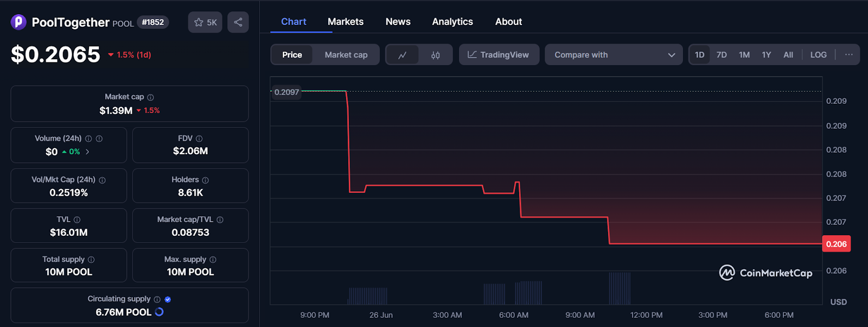Screen dimensions: 868x327
Task: Click the $0.2065 price text
Action: pos(56,54)
